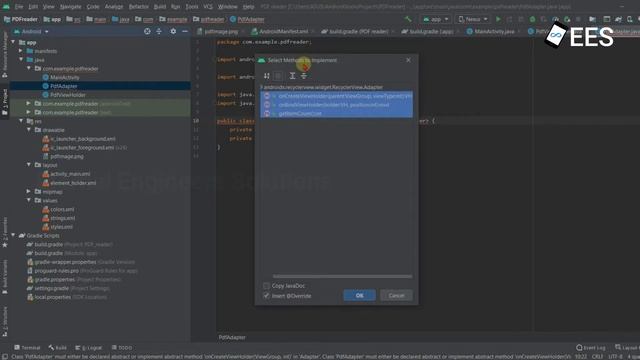640x360 pixels.
Task: Open the app run configuration dropdown
Action: (x=436, y=19)
